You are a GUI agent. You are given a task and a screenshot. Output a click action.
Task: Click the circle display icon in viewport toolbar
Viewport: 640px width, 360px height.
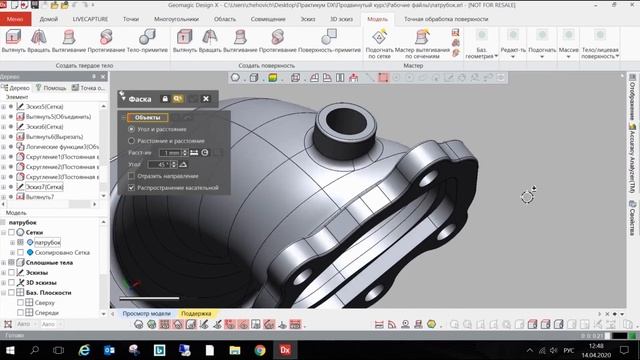[235, 78]
